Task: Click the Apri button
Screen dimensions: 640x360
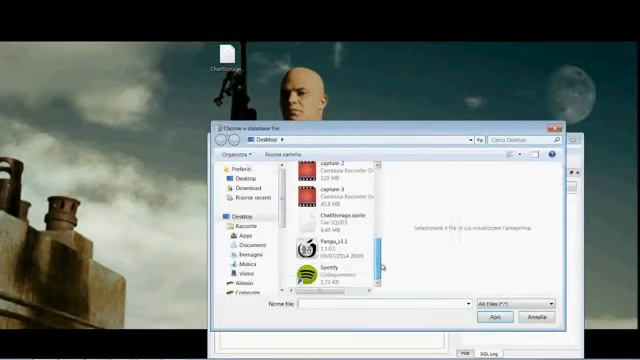Action: 495,317
